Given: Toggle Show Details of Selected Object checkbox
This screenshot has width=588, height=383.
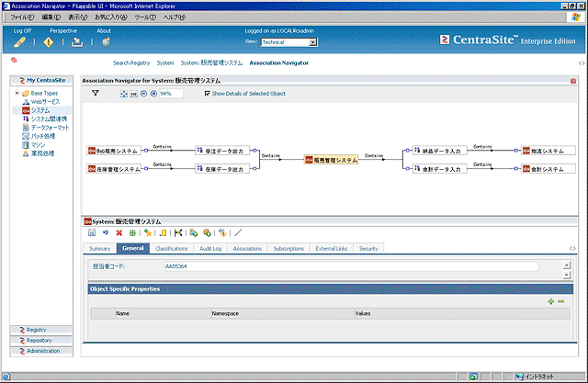Looking at the screenshot, I should 207,93.
